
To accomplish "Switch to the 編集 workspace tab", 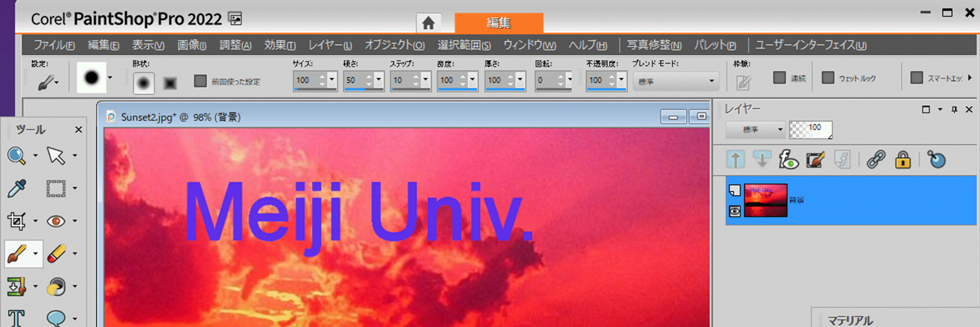I will [x=499, y=23].
